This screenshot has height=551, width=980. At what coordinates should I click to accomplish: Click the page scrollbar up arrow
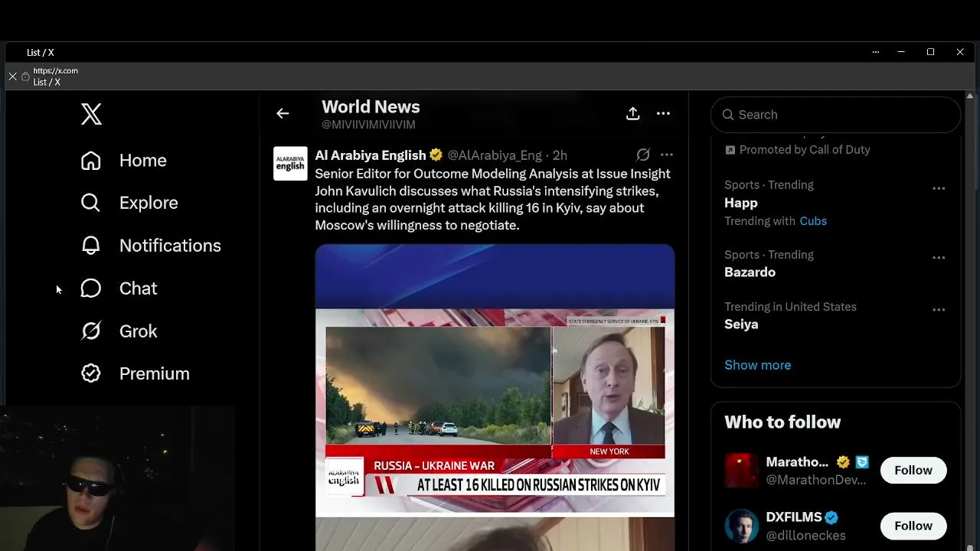970,96
